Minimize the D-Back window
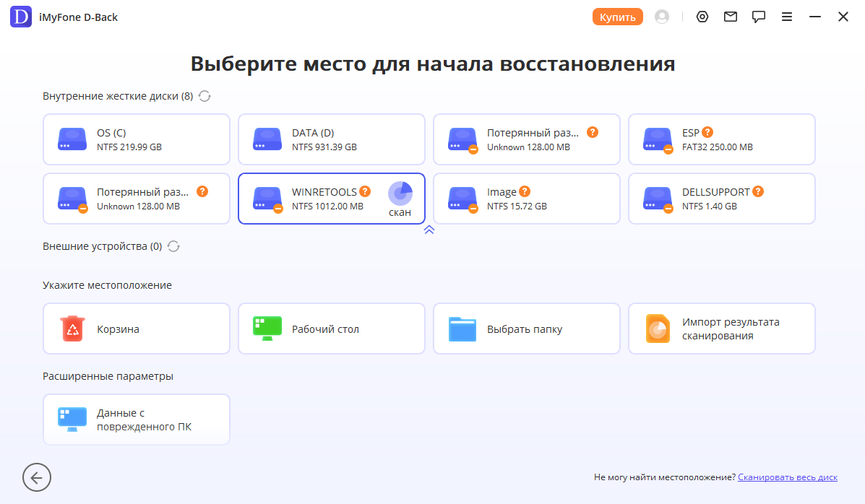Viewport: 865px width, 504px height. coord(815,17)
